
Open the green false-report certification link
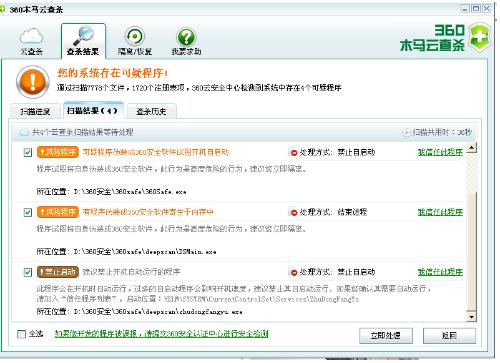[161, 334]
